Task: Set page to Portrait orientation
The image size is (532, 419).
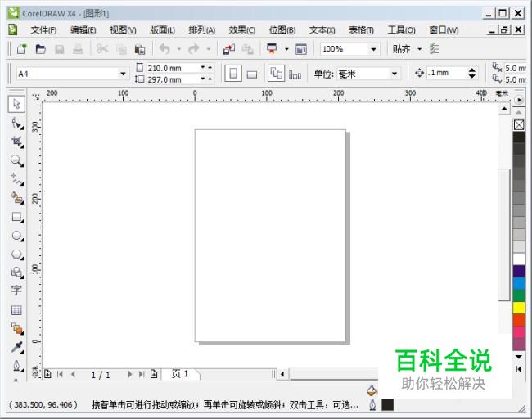Action: (233, 74)
